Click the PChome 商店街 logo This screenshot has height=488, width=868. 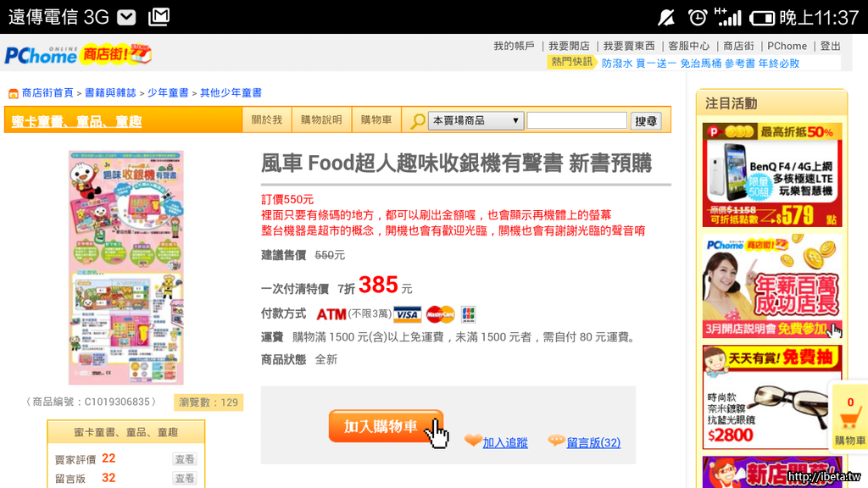tap(78, 55)
